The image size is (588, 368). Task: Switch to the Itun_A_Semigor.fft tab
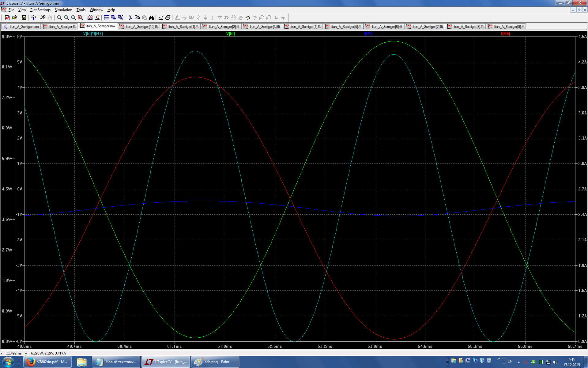point(59,27)
